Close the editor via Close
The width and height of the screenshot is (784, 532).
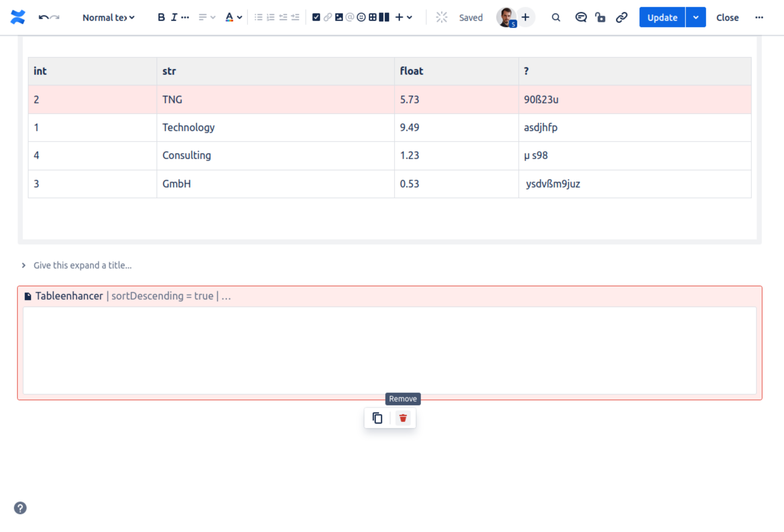point(727,17)
